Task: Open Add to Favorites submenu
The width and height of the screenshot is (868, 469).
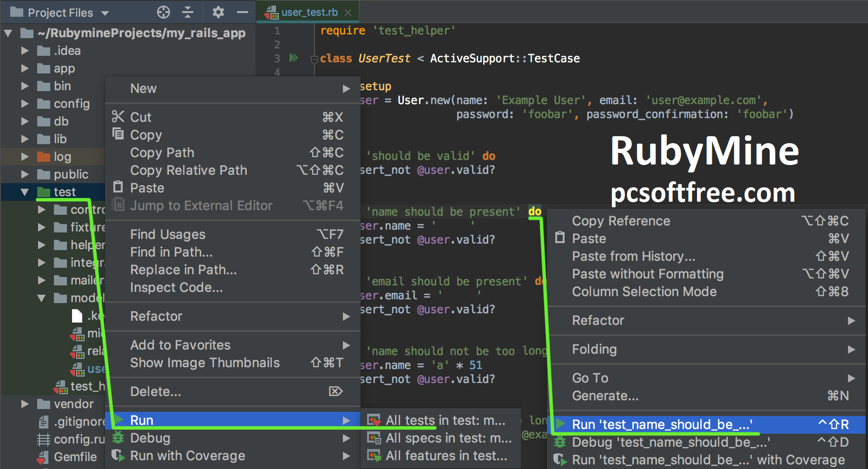Action: click(233, 345)
